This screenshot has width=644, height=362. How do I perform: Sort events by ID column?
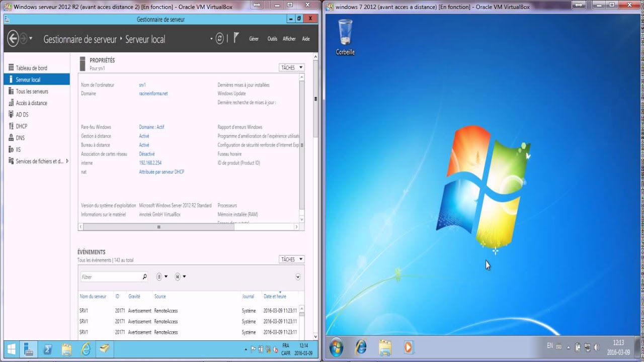pos(117,297)
